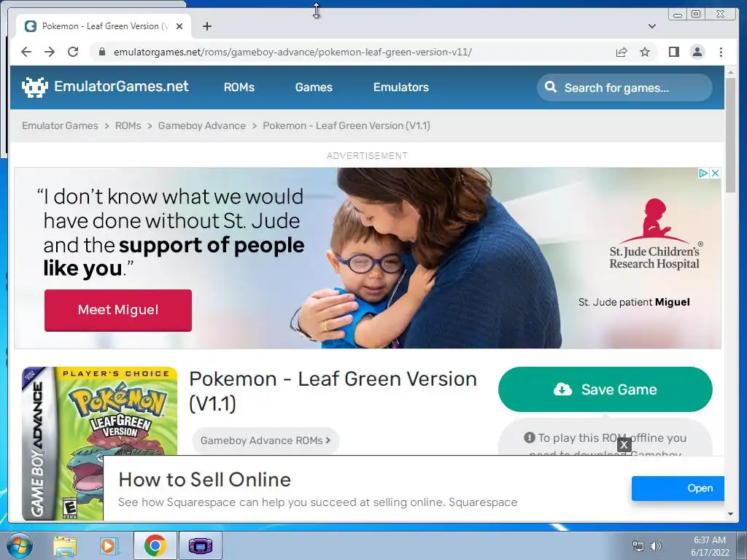Open the Emulators menu
Image resolution: width=747 pixels, height=560 pixels.
click(400, 87)
